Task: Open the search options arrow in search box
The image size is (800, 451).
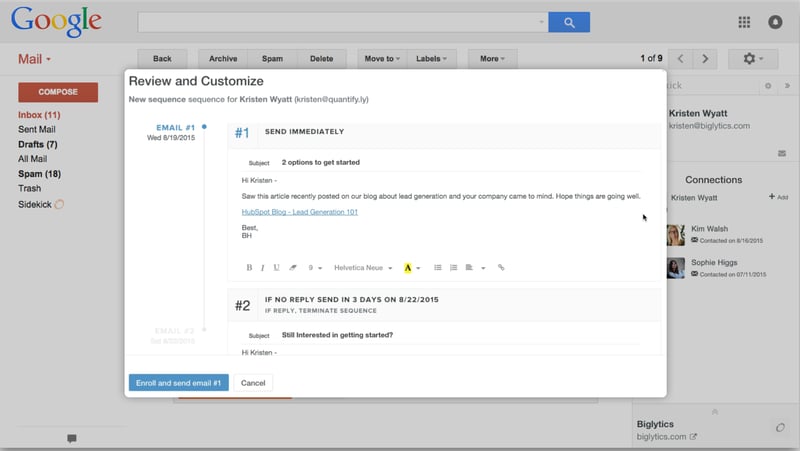Action: coord(541,22)
